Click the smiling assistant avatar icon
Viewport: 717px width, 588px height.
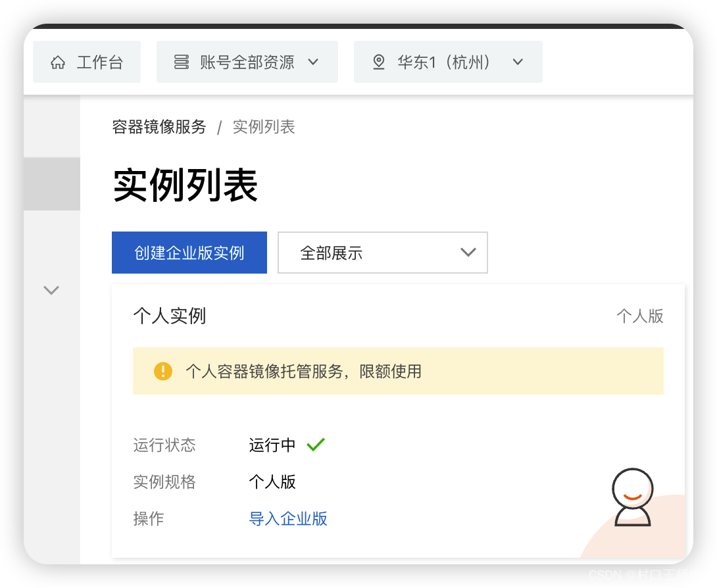pos(632,497)
